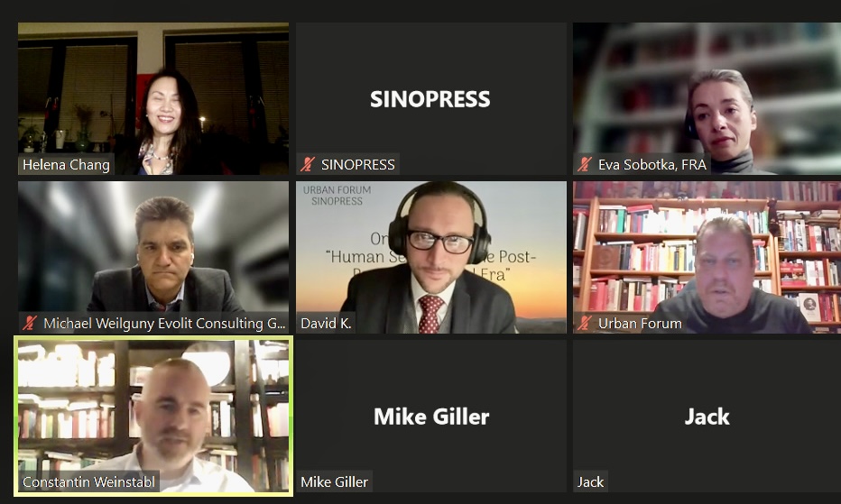This screenshot has width=841, height=504.
Task: Select Urban Forum participant video
Action: 707,257
